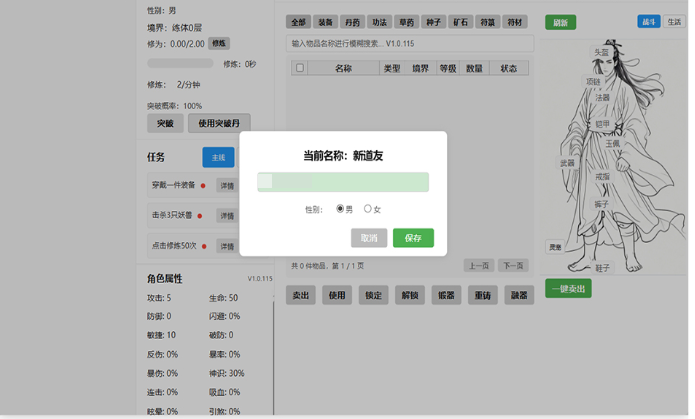
Task: Select the 主线 quest tab
Action: click(219, 157)
